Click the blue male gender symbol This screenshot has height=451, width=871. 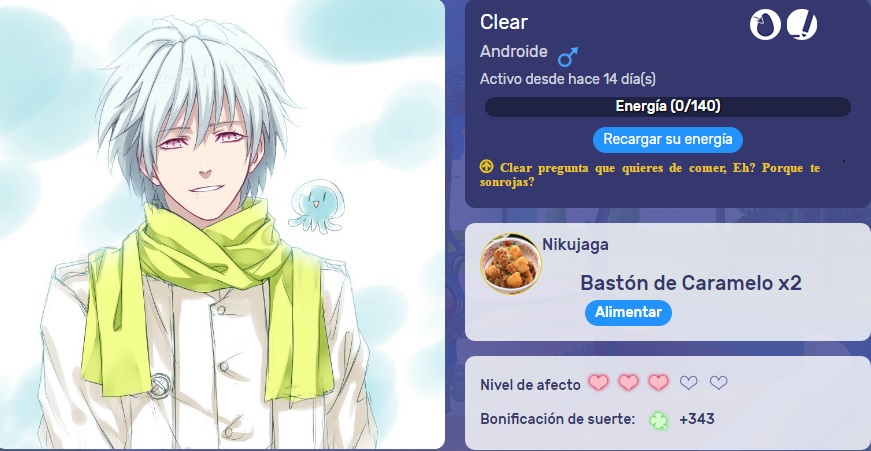[568, 56]
